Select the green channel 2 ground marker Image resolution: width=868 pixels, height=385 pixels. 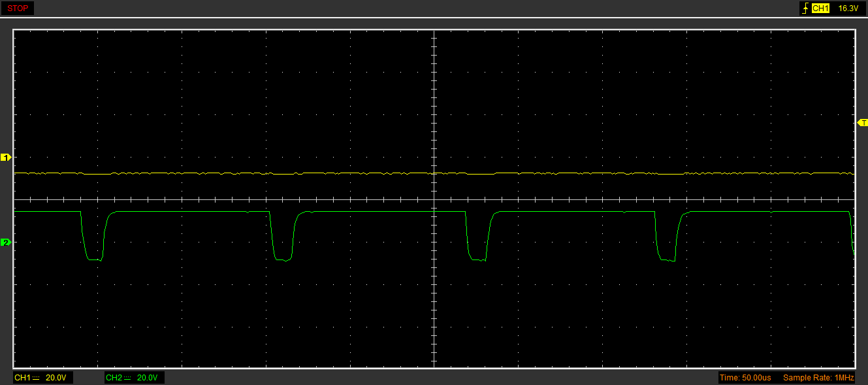[x=6, y=243]
